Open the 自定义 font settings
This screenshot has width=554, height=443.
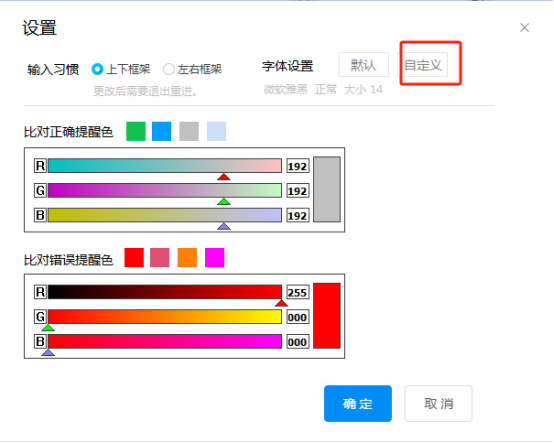[423, 65]
